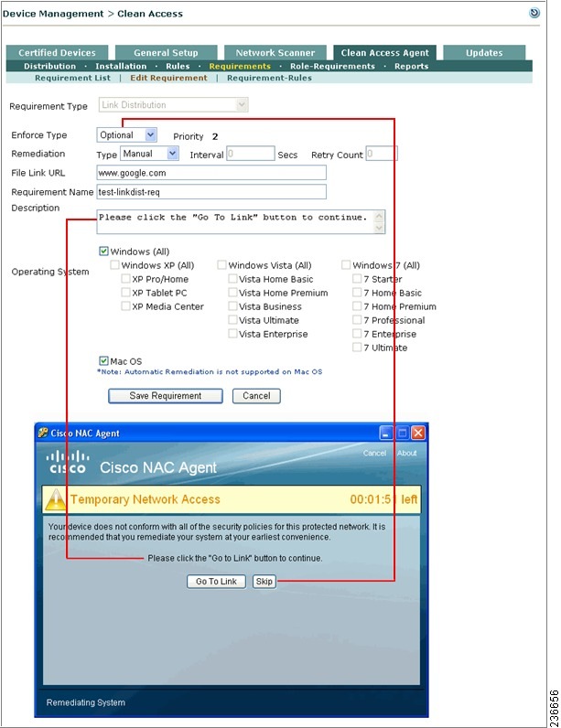The image size is (561, 728).
Task: Check 7 Ultimate option
Action: (357, 347)
